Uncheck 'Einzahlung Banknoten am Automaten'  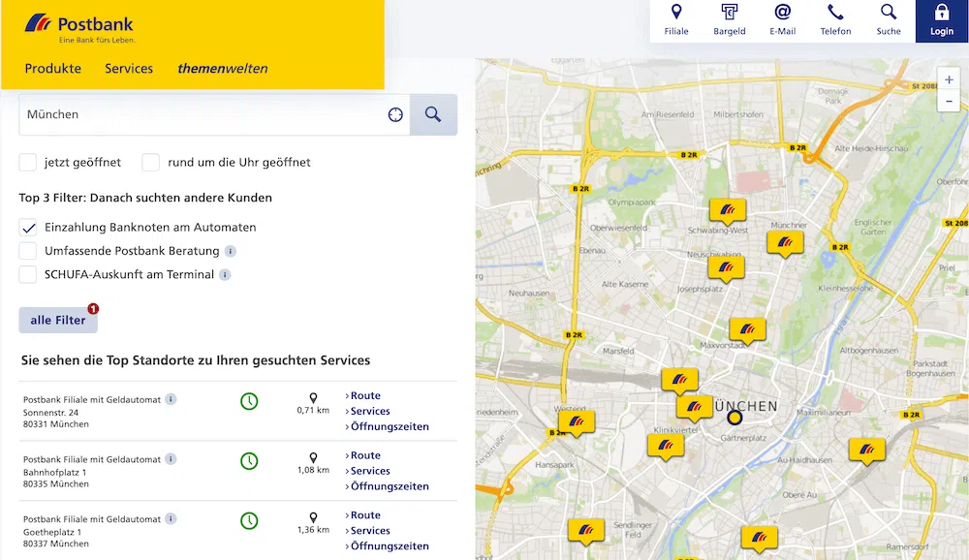(28, 228)
